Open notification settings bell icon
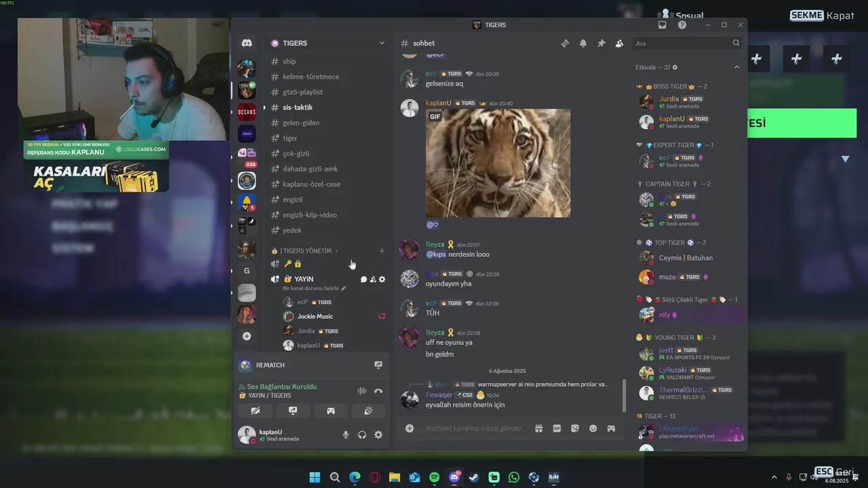The image size is (868, 488). 583,43
